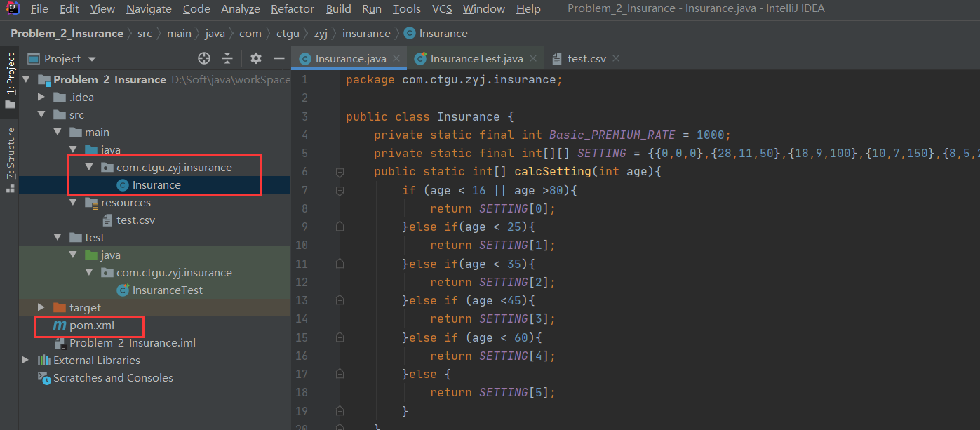
Task: Collapse the main folder in Project tree
Action: [58, 132]
